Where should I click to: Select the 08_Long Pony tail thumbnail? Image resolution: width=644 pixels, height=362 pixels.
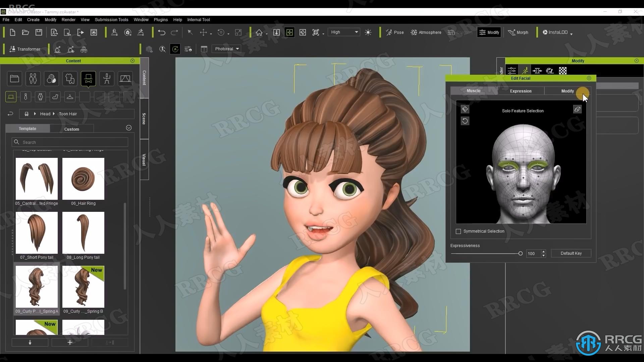(x=83, y=233)
